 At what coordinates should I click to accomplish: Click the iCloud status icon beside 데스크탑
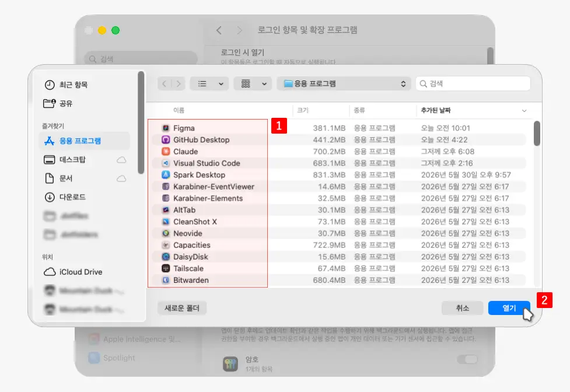(121, 159)
